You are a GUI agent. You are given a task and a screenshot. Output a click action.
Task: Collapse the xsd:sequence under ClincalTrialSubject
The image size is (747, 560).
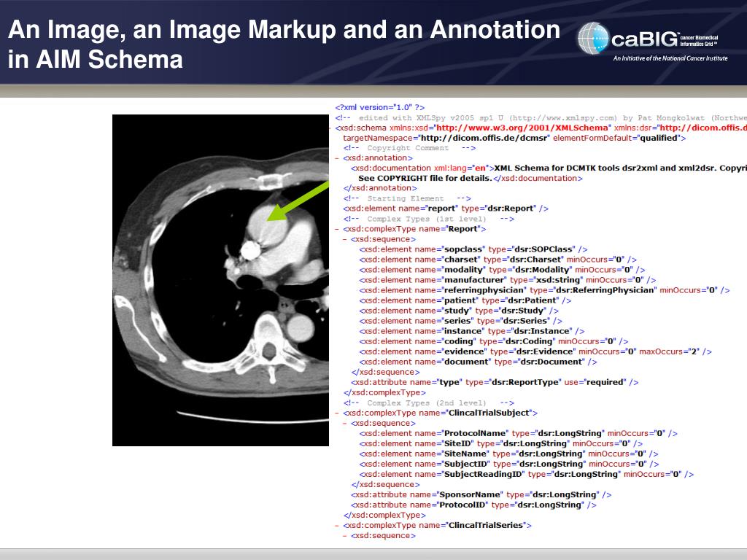(345, 423)
